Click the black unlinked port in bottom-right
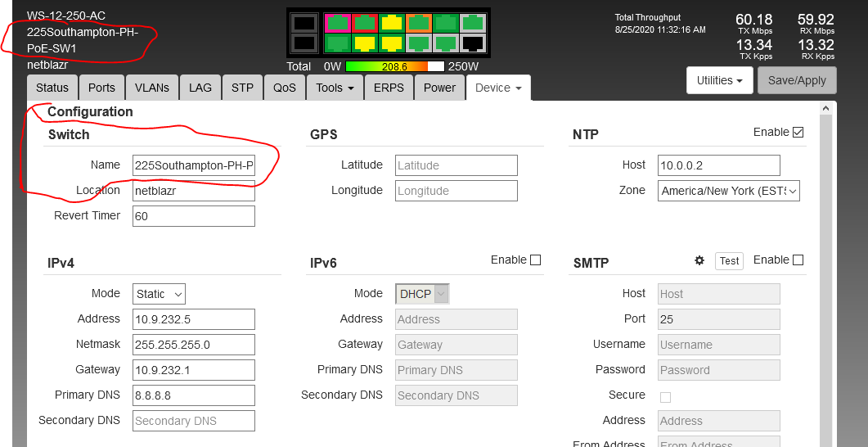Image resolution: width=868 pixels, height=447 pixels. tap(471, 43)
